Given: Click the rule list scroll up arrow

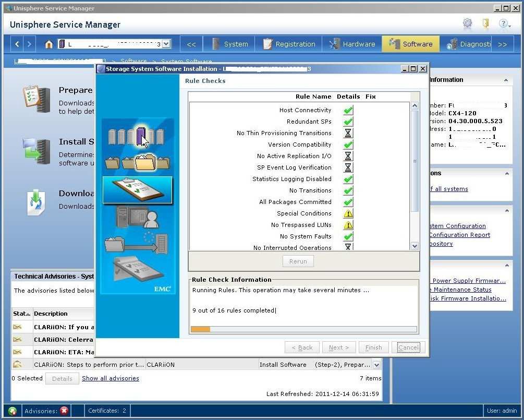Looking at the screenshot, I should click(415, 106).
